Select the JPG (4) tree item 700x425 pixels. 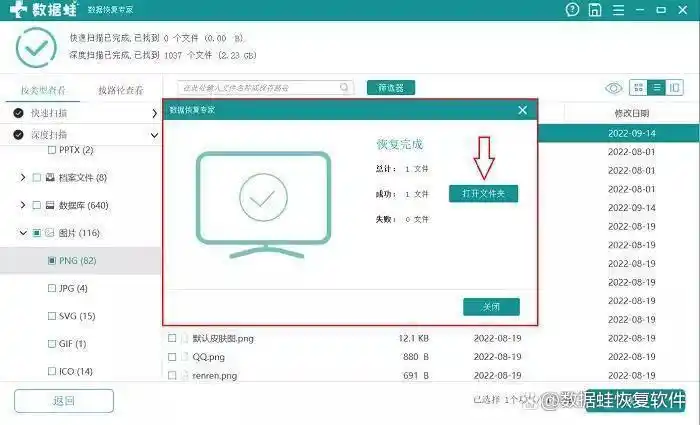pyautogui.click(x=73, y=288)
